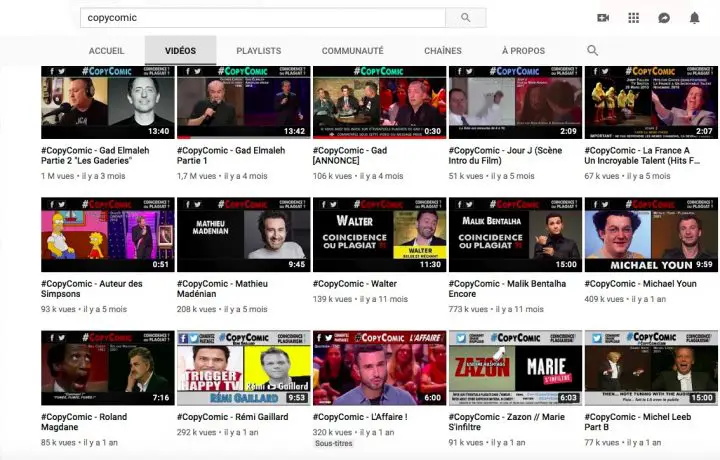Select the VIDÉOS tab

(x=180, y=50)
